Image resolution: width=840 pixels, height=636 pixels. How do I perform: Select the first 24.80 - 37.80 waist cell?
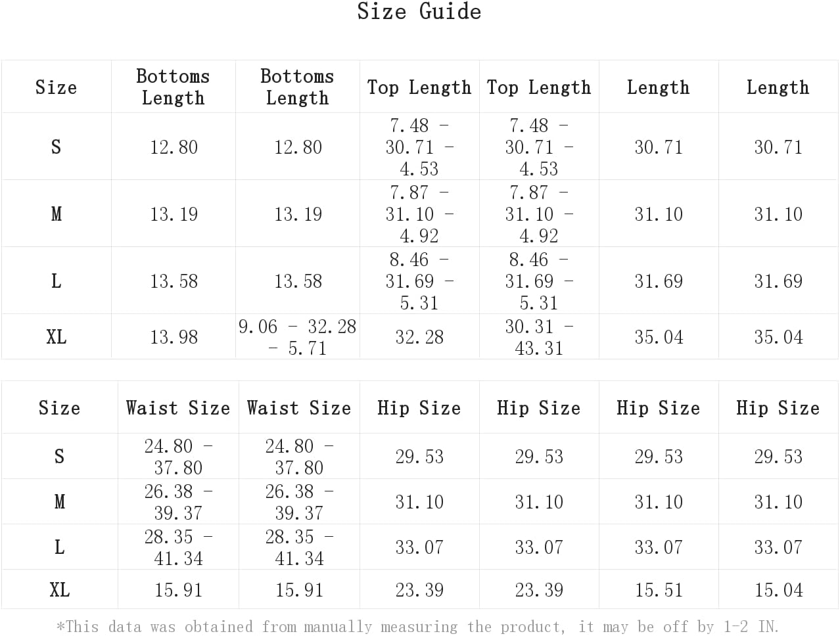[178, 457]
